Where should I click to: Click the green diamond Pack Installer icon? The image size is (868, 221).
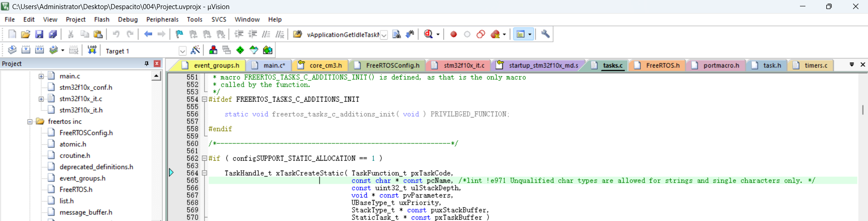(x=240, y=50)
